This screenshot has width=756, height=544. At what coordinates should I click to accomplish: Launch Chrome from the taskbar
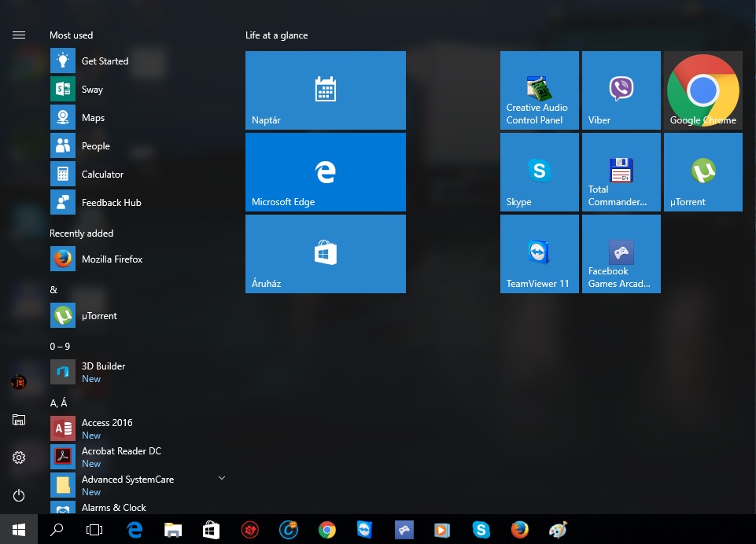point(327,530)
